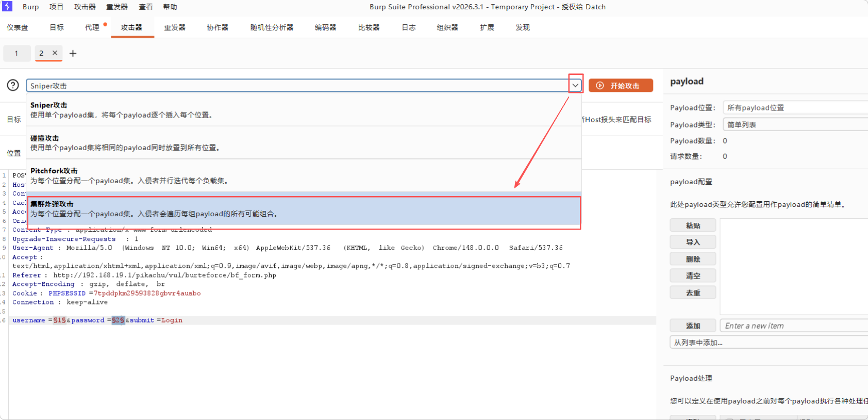Switch to the 日志 tab
Image resolution: width=868 pixels, height=420 pixels.
click(x=409, y=27)
